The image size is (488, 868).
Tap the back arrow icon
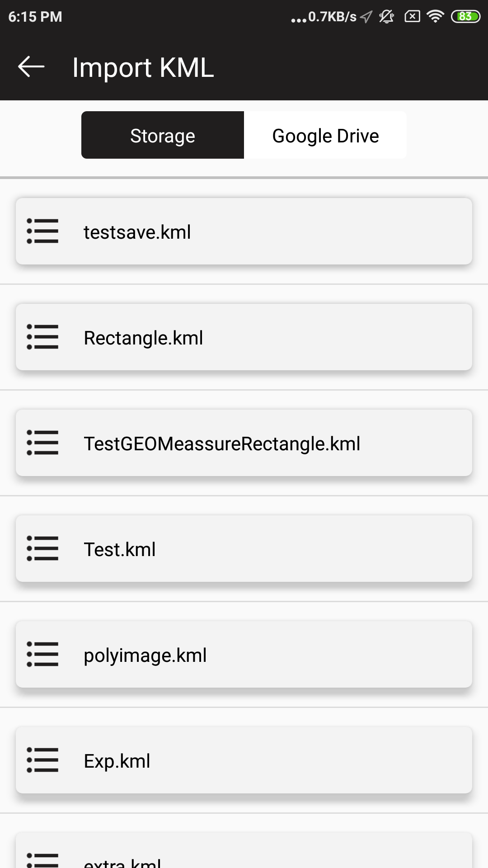click(31, 67)
